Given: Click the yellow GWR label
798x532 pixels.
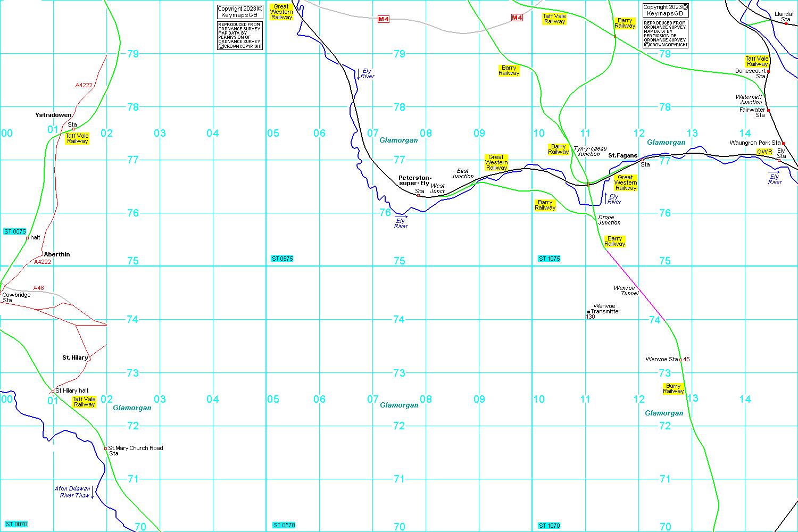Looking at the screenshot, I should point(764,152).
